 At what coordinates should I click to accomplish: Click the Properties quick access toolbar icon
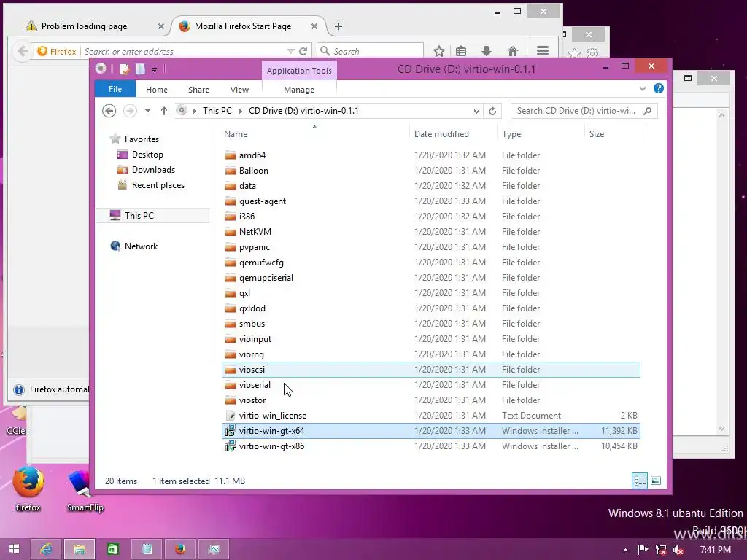tap(125, 69)
